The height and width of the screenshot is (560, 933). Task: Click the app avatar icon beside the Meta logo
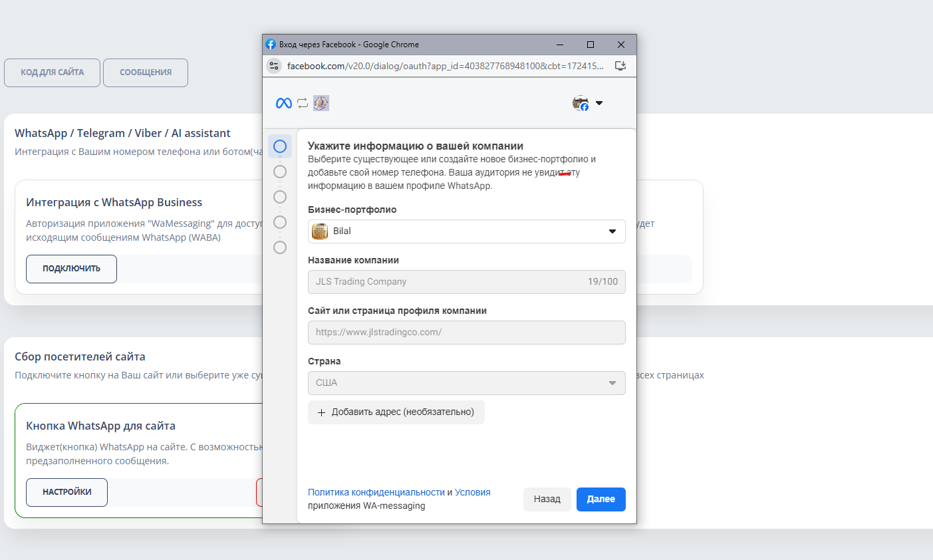[321, 103]
